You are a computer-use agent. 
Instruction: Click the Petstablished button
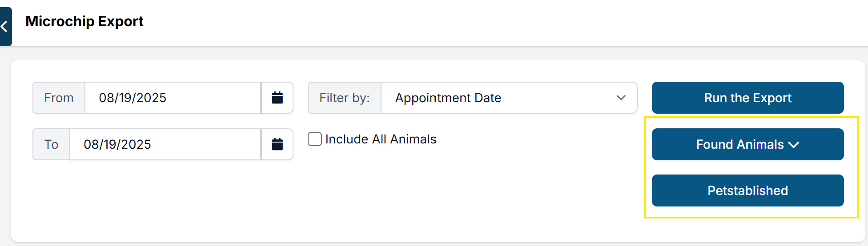coord(747,190)
